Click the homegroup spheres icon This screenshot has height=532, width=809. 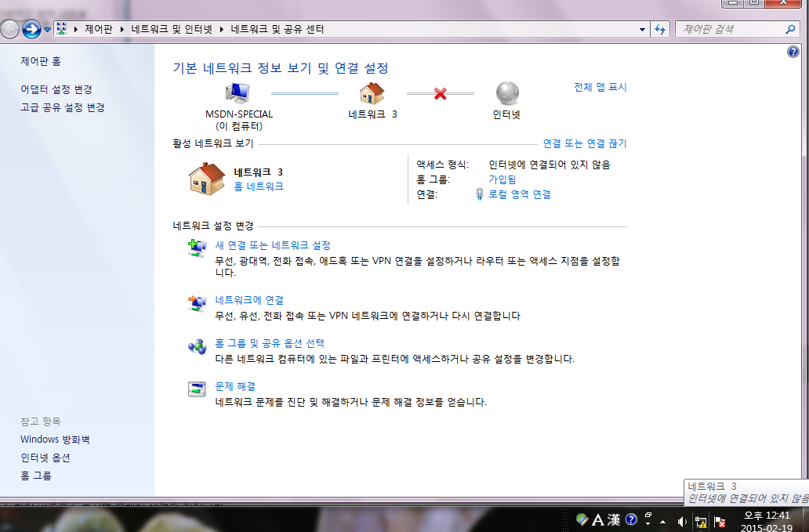tap(197, 346)
